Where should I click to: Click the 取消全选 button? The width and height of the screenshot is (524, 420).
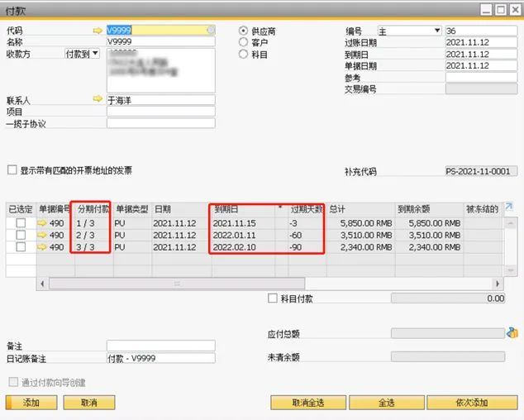tap(308, 403)
